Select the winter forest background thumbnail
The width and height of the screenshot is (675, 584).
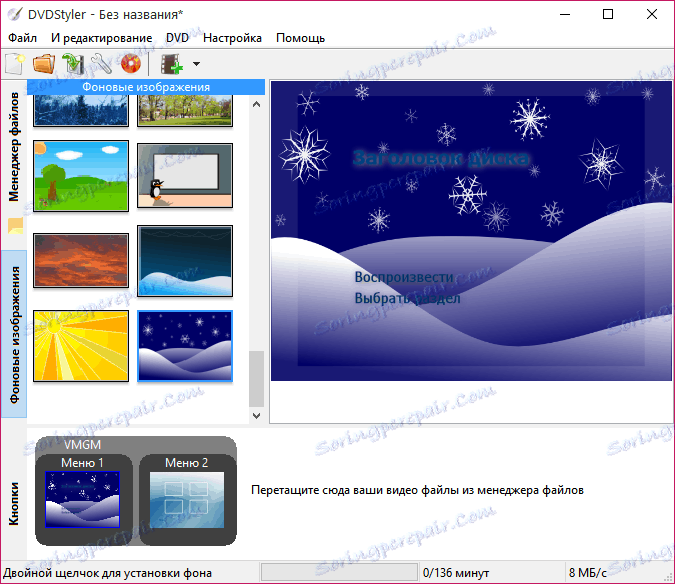pyautogui.click(x=81, y=111)
